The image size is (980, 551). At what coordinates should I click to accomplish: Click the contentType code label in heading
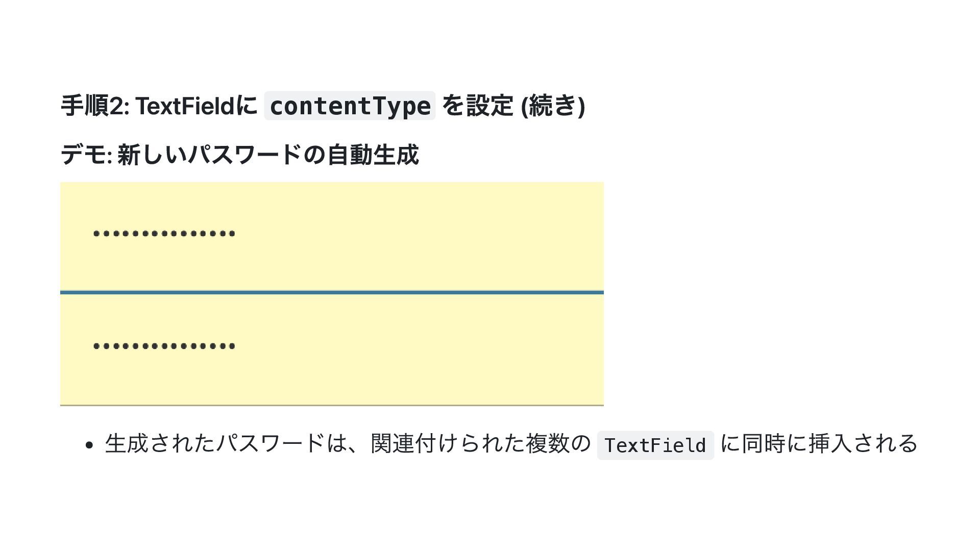[350, 106]
